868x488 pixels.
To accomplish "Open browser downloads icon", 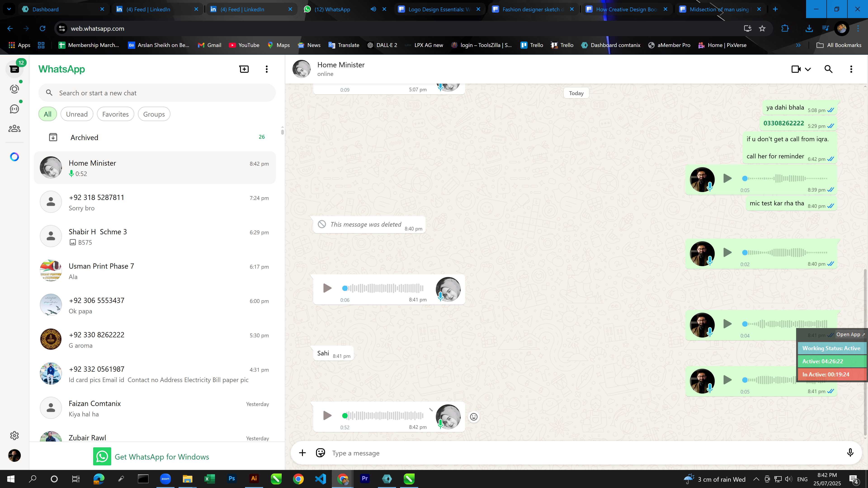I will 809,29.
